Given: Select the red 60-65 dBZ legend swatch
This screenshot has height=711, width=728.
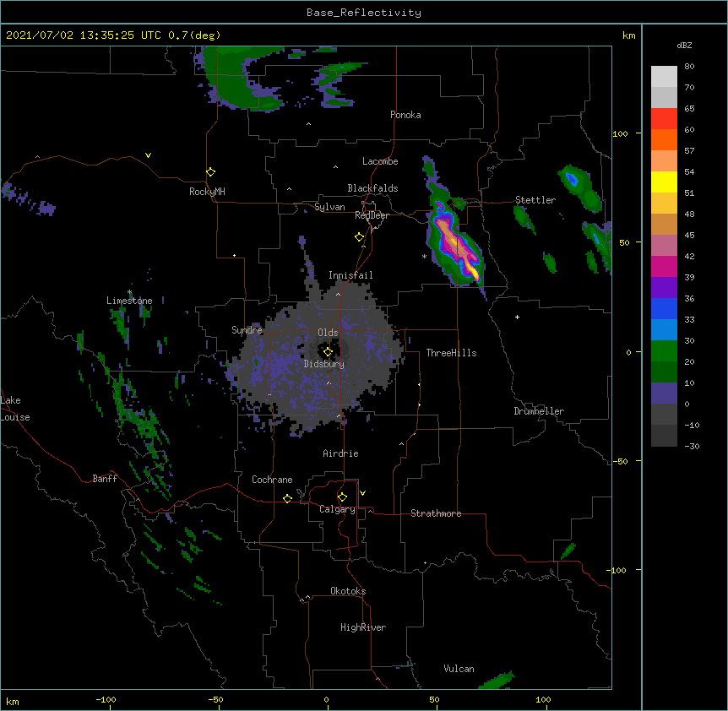Looking at the screenshot, I should [x=664, y=119].
